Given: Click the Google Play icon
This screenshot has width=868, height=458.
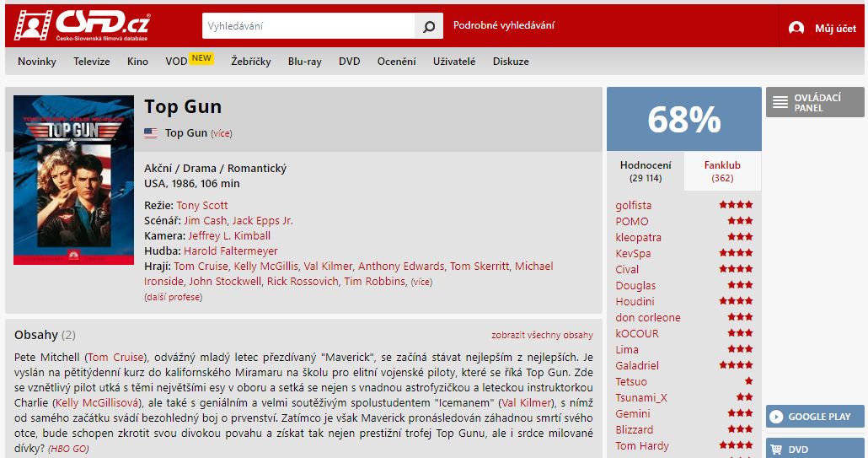Looking at the screenshot, I should [x=777, y=417].
